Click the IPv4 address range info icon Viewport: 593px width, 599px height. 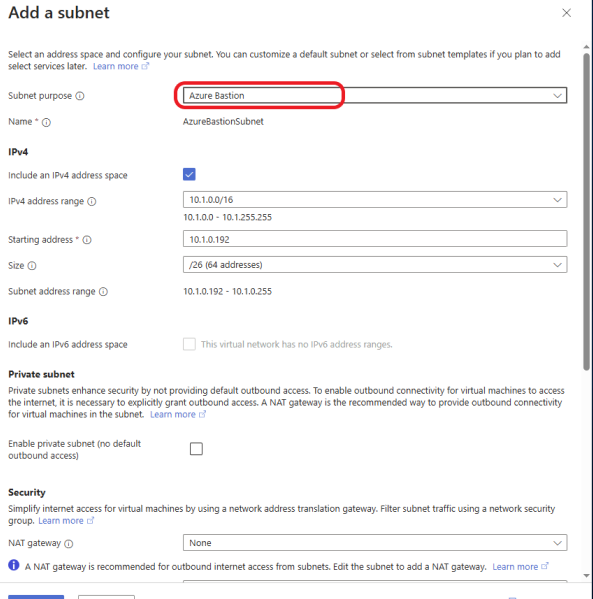pos(92,201)
